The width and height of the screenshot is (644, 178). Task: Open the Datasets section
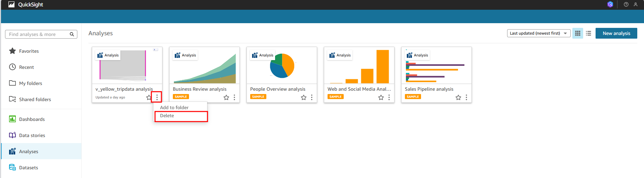(x=29, y=168)
